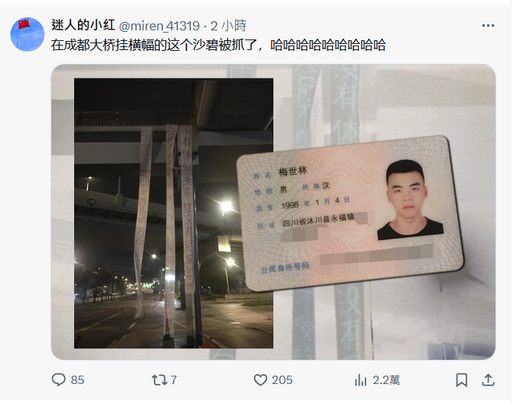Screen dimensions: 524x403
Task: Click the 2.2萬 views count
Action: coord(386,380)
